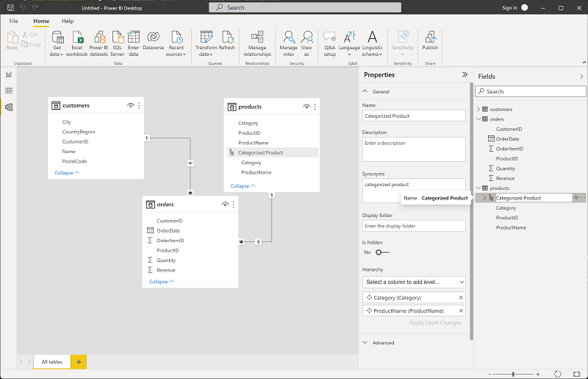
Task: Open Manage roles dialog
Action: coord(288,43)
